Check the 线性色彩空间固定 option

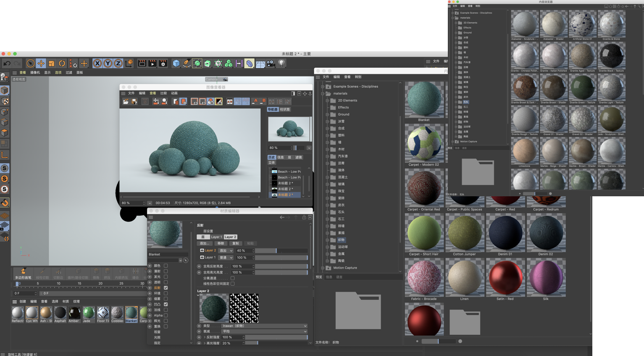[232, 284]
